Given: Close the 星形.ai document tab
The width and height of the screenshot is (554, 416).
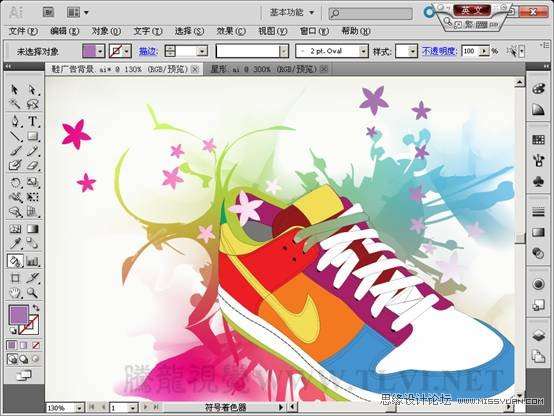Looking at the screenshot, I should tap(324, 69).
